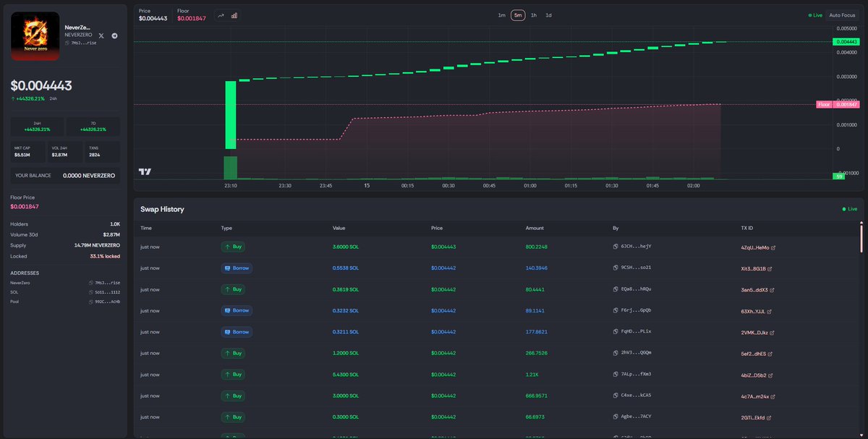Click the large $0.004443 price headline
This screenshot has height=439, width=868.
point(41,85)
